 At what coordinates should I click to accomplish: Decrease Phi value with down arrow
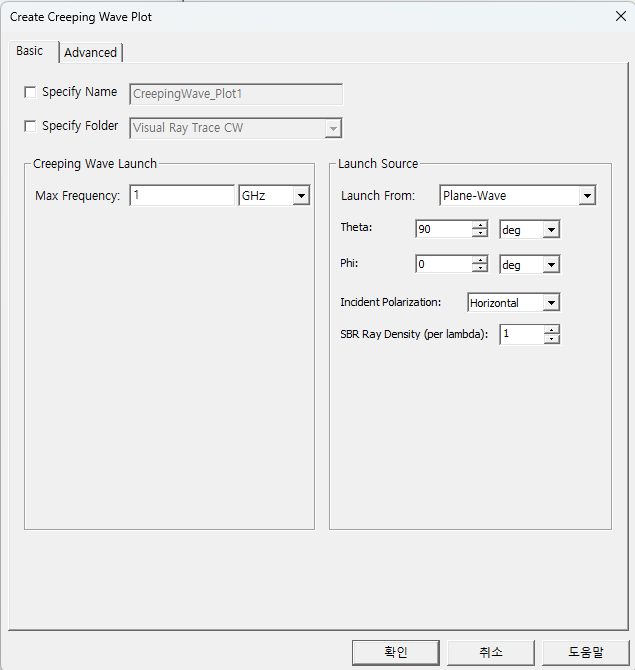click(480, 269)
